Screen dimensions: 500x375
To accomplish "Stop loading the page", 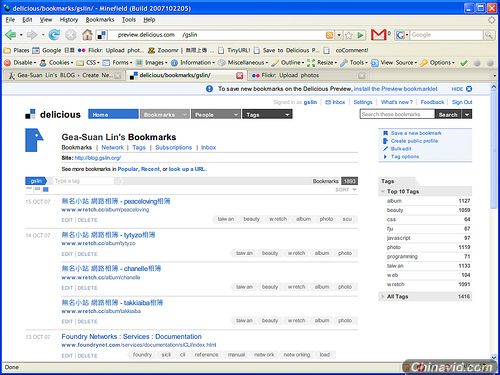I will click(x=71, y=35).
